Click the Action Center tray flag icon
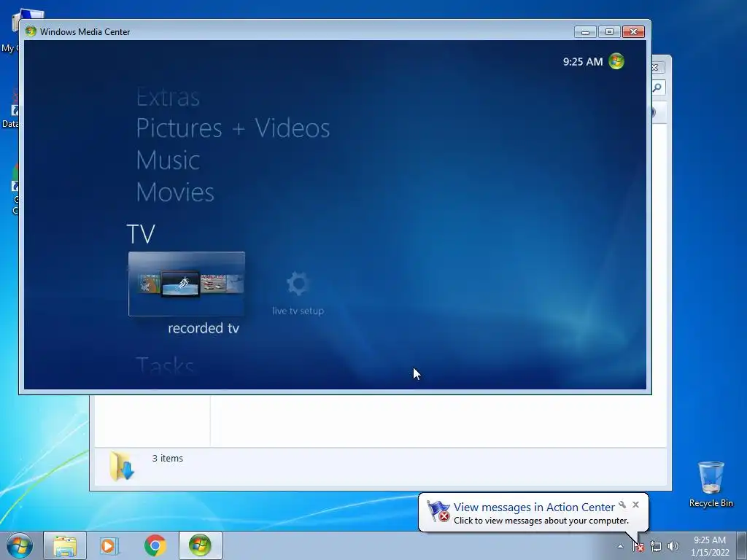Image resolution: width=747 pixels, height=560 pixels. 638,547
